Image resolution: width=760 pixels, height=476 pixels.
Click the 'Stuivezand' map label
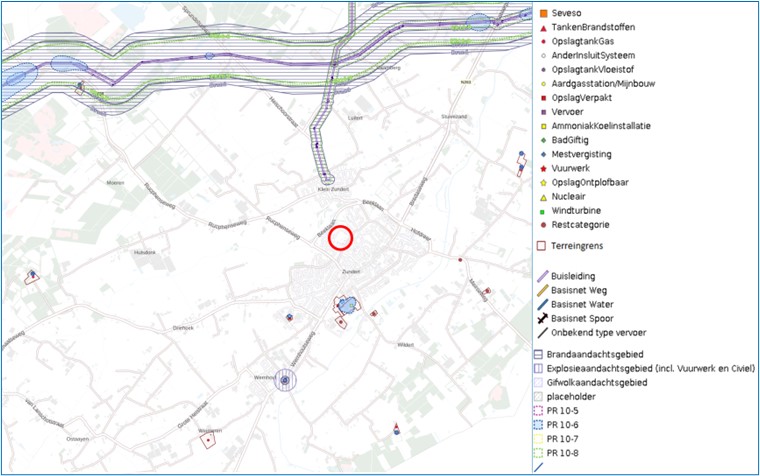(x=454, y=117)
